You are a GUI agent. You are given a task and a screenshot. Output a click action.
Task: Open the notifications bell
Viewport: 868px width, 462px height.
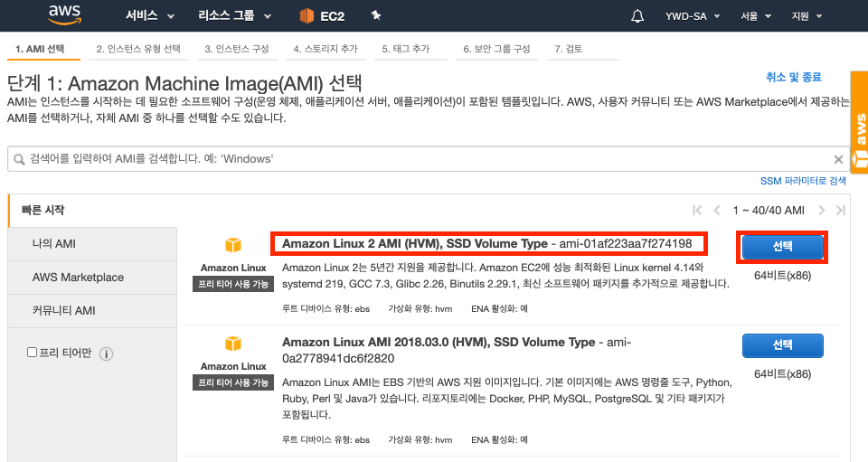[637, 16]
